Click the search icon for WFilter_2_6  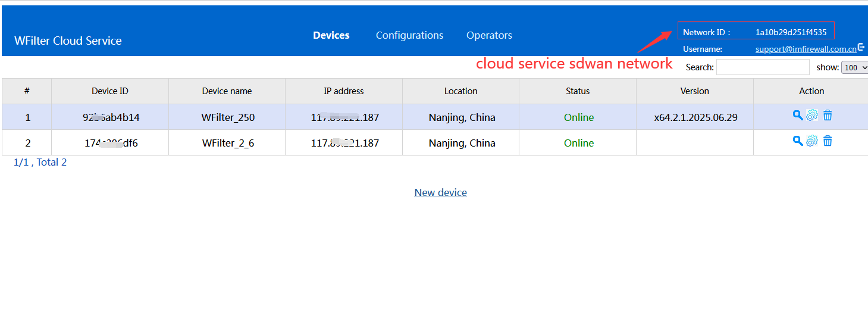click(x=798, y=141)
